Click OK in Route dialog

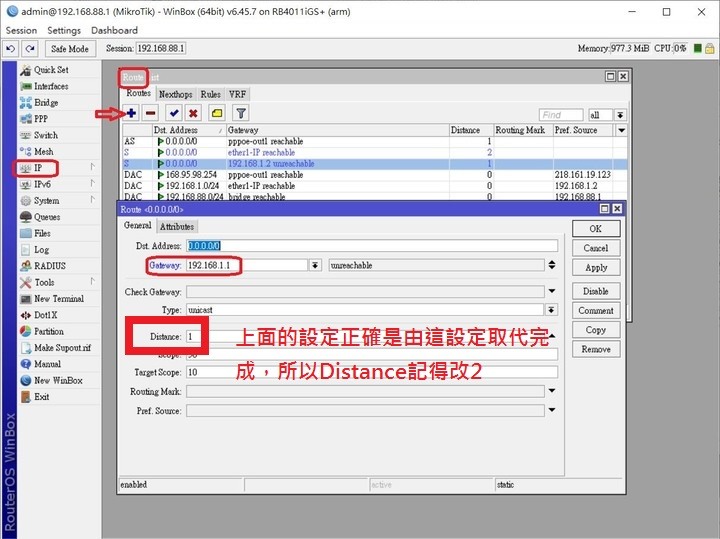tap(596, 229)
